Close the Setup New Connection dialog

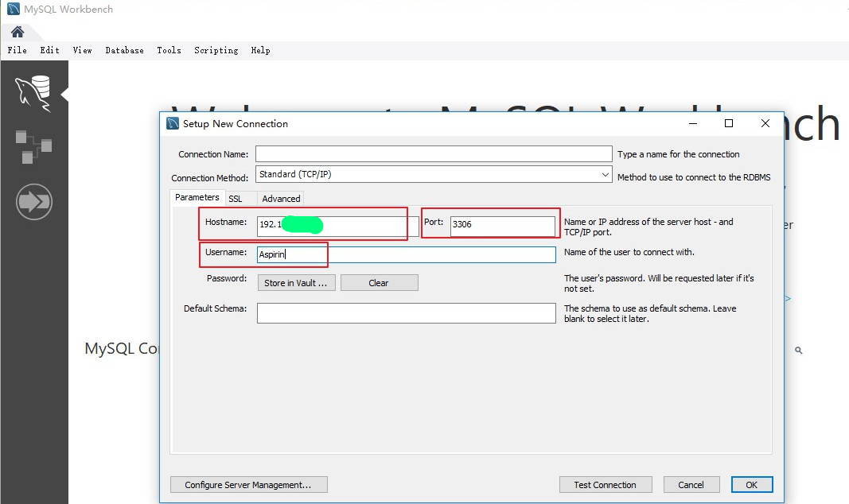click(x=765, y=123)
